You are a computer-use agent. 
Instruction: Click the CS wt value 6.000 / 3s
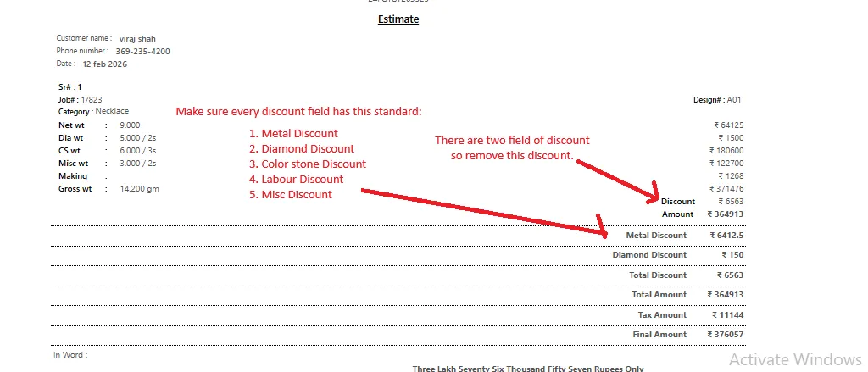point(138,150)
